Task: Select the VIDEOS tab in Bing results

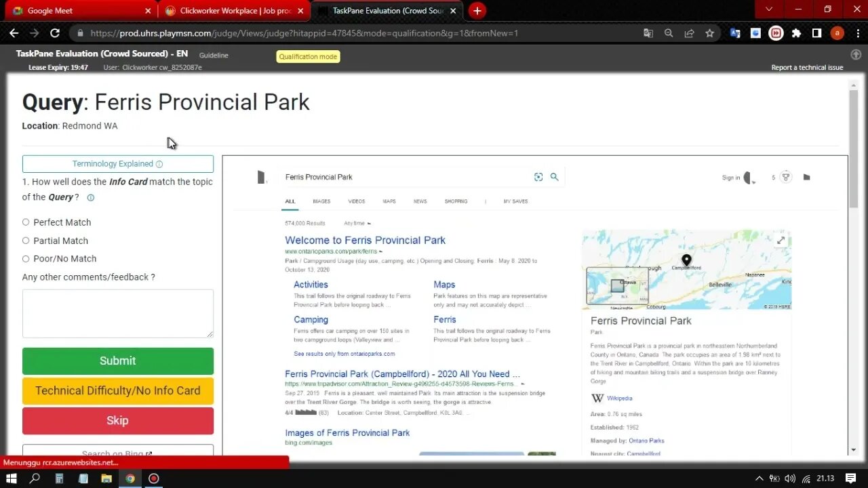Action: tap(357, 201)
